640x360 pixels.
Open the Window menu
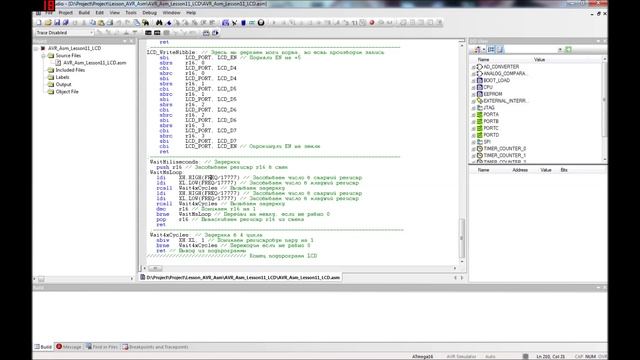point(171,13)
